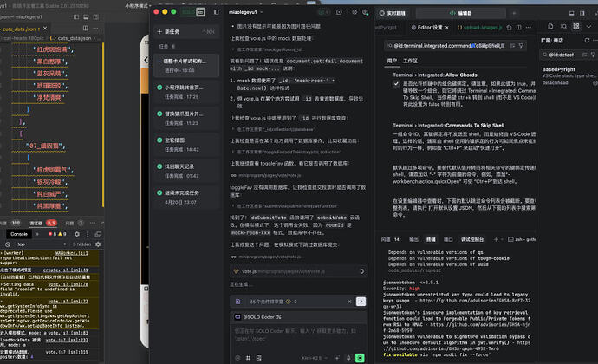The width and height of the screenshot is (598, 364).
Task: Open the search icon in right sidebar
Action: [x=563, y=26]
